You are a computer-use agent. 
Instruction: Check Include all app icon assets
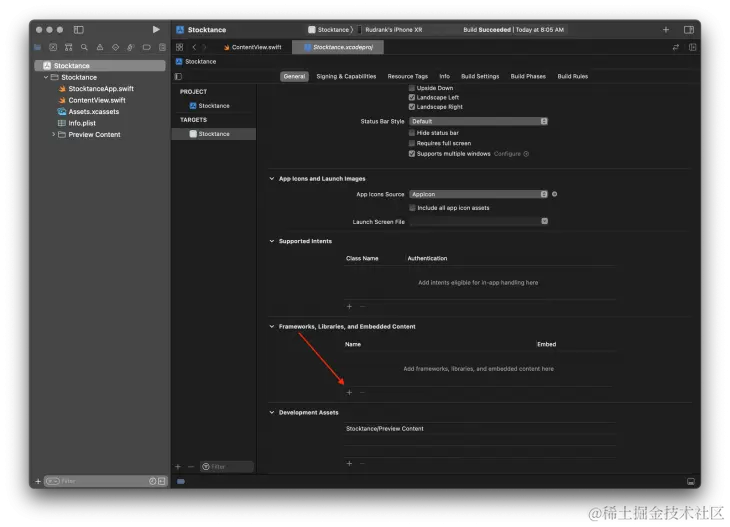[x=412, y=208]
